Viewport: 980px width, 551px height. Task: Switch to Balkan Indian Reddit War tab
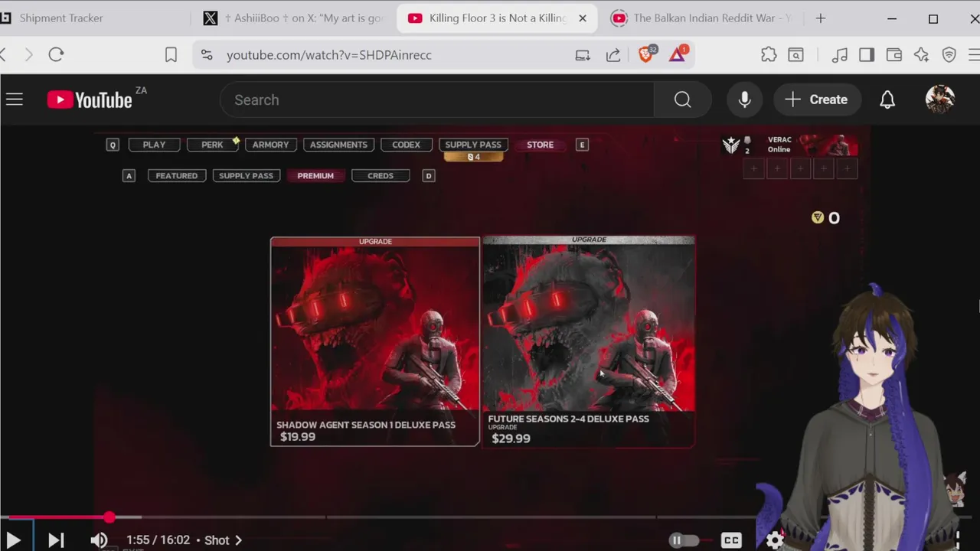[x=702, y=18]
